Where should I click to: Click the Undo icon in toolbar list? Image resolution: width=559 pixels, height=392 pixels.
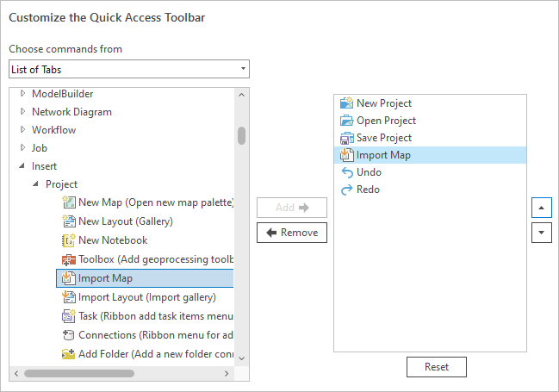tap(347, 172)
